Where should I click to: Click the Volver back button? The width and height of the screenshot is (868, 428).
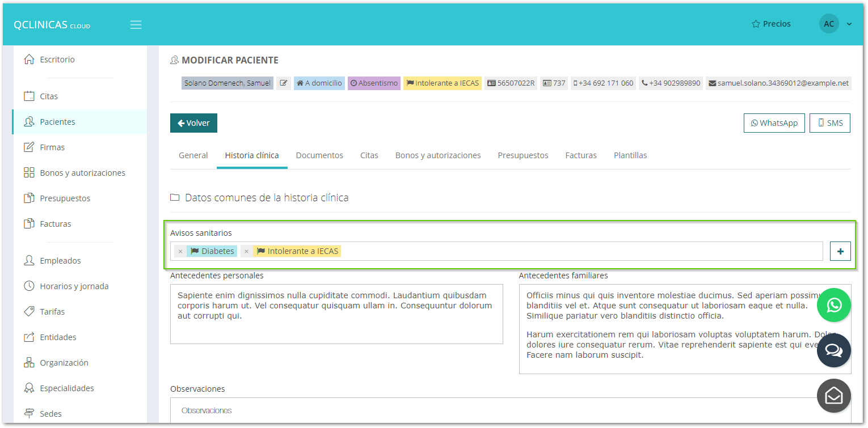point(193,123)
